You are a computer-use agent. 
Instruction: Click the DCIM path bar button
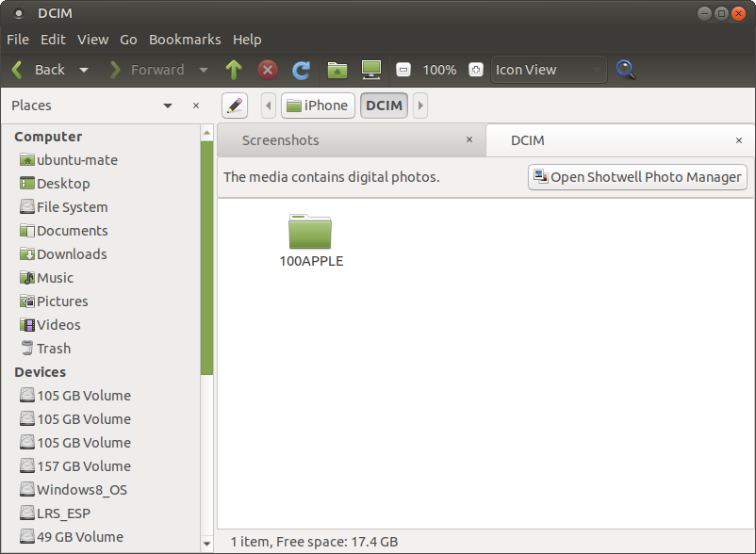point(385,106)
